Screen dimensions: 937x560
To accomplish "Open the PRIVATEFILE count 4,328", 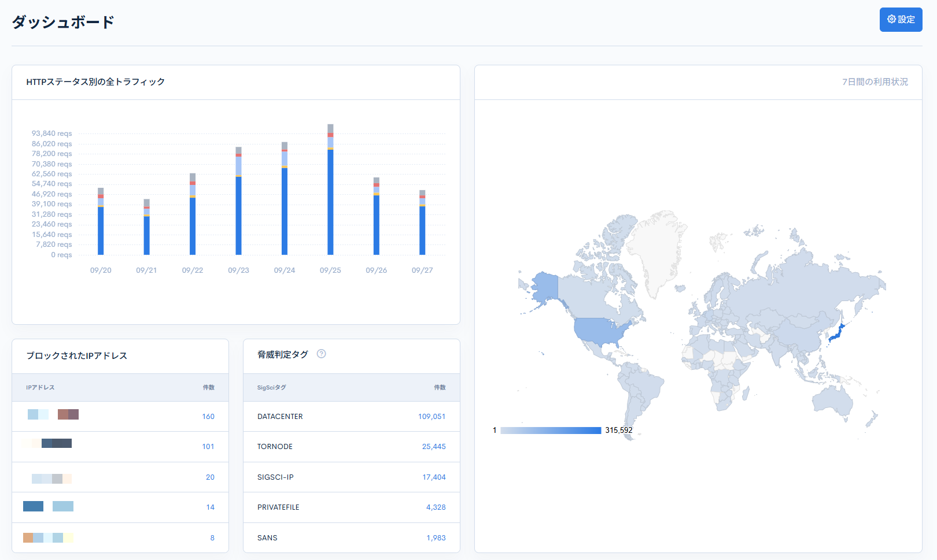I will click(x=436, y=507).
